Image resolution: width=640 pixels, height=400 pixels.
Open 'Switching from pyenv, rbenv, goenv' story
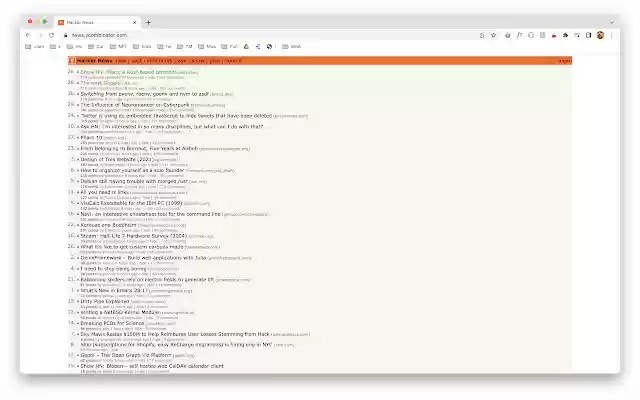click(144, 94)
